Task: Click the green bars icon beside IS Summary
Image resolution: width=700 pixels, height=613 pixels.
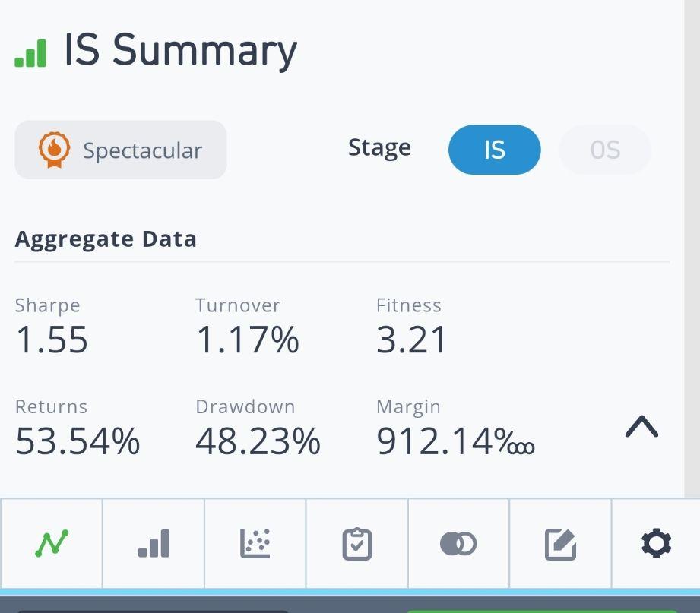Action: 30,53
